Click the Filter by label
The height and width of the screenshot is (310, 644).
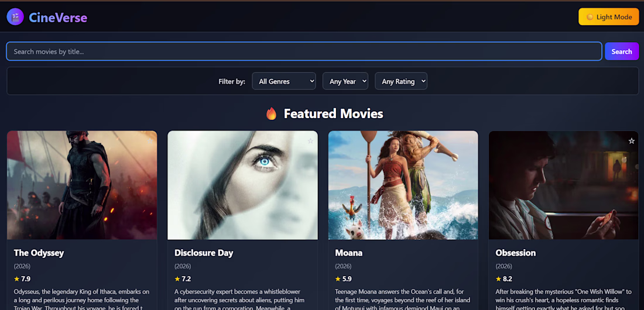(x=232, y=81)
